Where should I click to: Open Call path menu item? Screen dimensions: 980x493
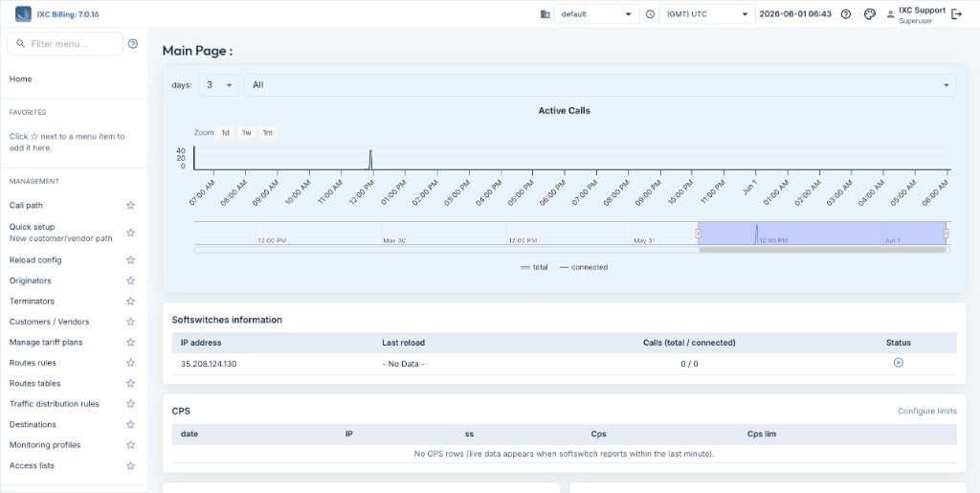coord(26,205)
